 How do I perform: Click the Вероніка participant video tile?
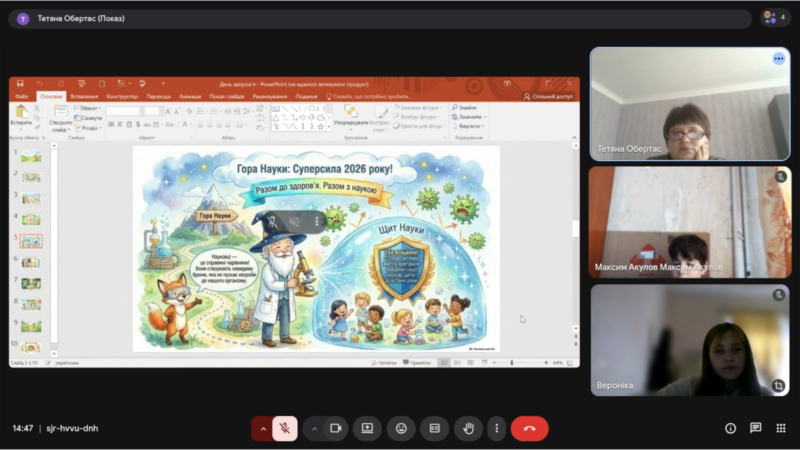pyautogui.click(x=689, y=340)
